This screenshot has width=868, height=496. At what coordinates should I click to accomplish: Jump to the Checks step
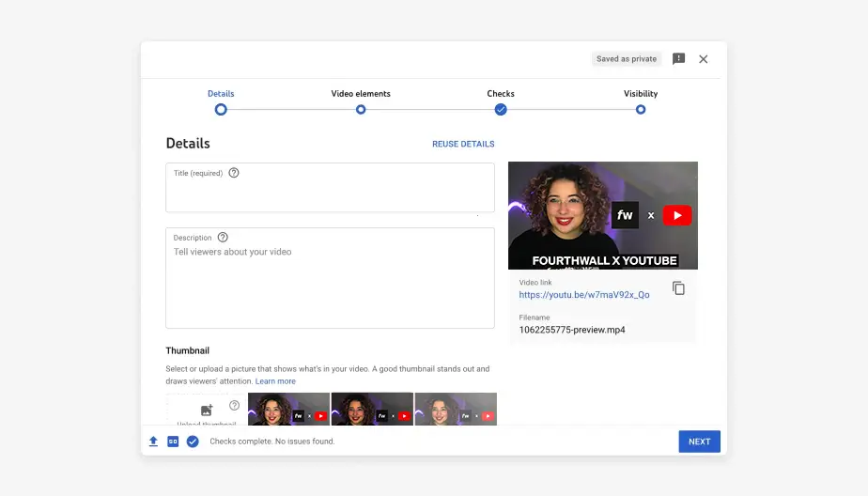(501, 109)
